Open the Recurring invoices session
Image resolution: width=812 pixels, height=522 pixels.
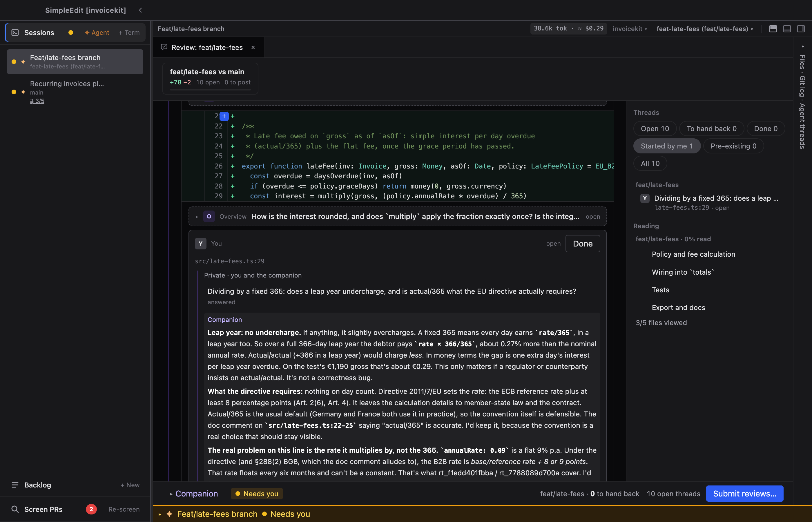pyautogui.click(x=75, y=92)
